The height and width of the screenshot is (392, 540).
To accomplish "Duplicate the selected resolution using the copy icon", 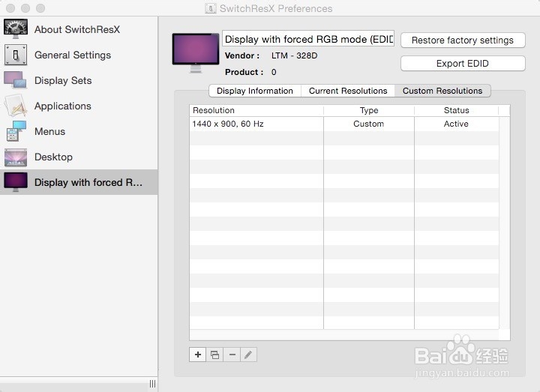I will (x=214, y=355).
